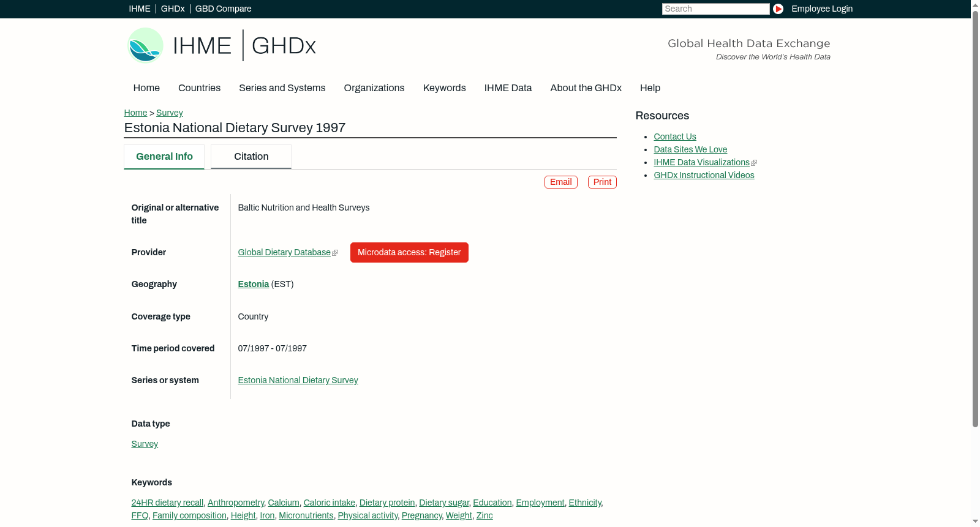980x527 pixels.
Task: Open the Home menu item
Action: point(146,88)
